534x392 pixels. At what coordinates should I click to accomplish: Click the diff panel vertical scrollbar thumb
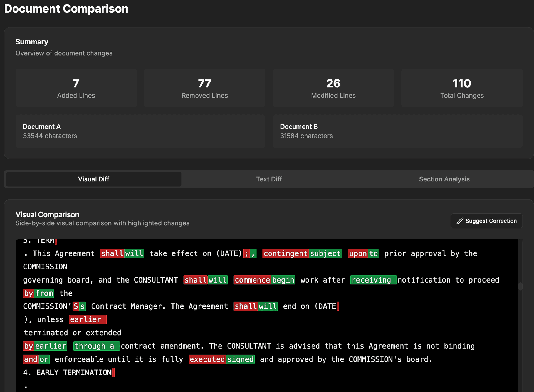click(x=520, y=286)
